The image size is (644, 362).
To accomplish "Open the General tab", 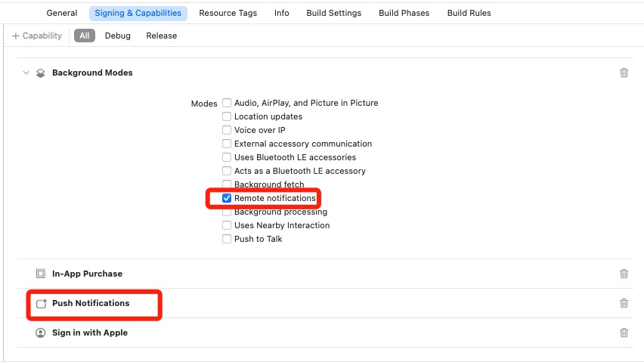I will point(62,13).
